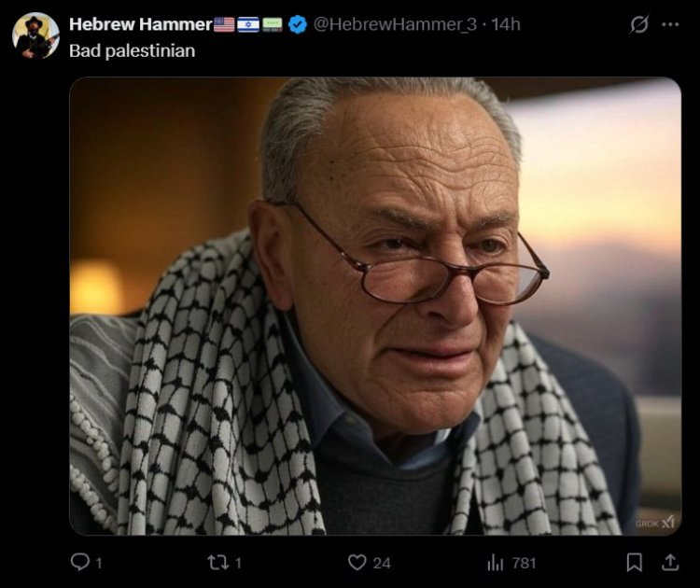The height and width of the screenshot is (588, 700).
Task: Click the 24 likes count
Action: coord(382,562)
